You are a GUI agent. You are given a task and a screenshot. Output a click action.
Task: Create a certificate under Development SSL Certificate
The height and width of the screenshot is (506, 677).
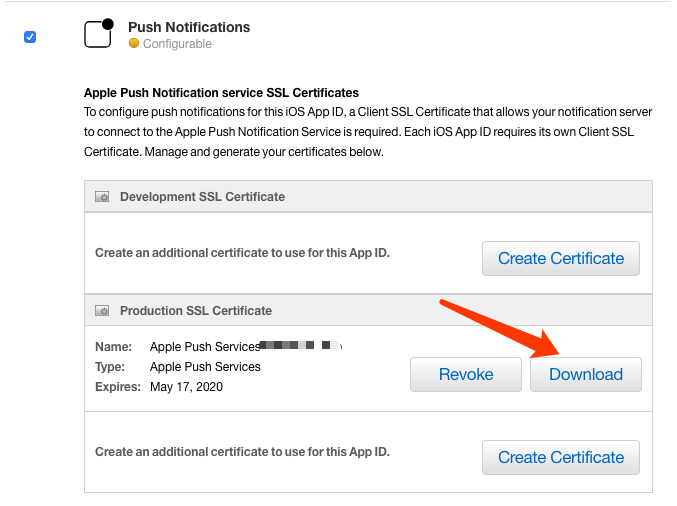click(x=561, y=258)
